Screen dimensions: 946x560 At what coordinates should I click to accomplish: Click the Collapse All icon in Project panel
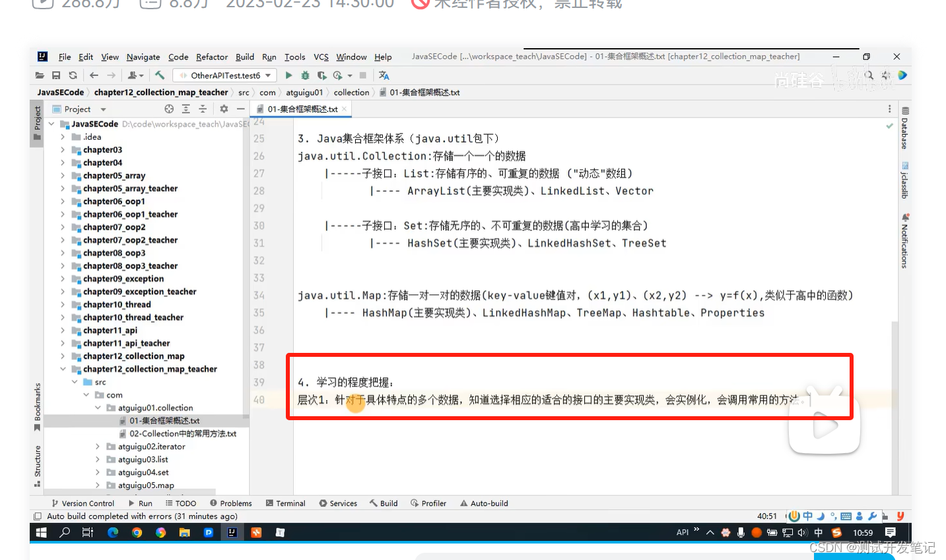click(x=203, y=109)
